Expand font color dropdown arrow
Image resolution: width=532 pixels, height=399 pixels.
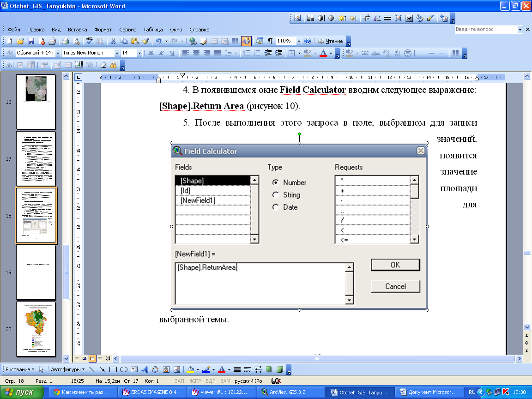click(x=331, y=53)
